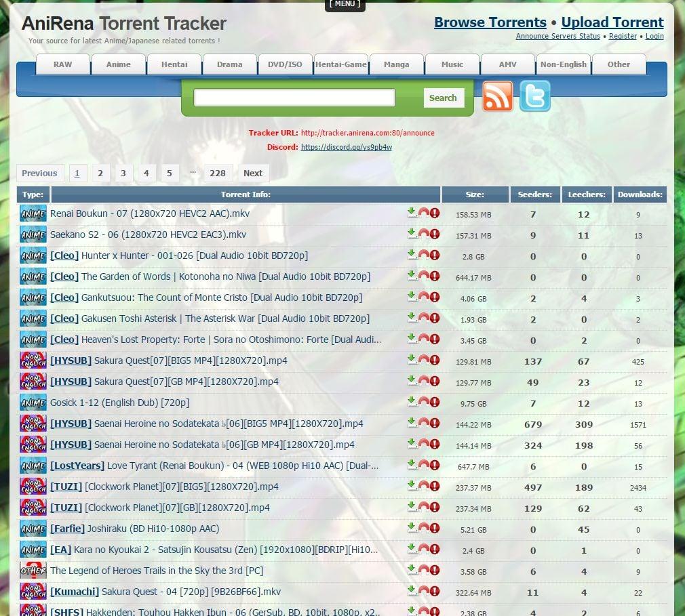Click the Other type icon beside Legend of Heroes
The image size is (685, 616).
[x=33, y=571]
